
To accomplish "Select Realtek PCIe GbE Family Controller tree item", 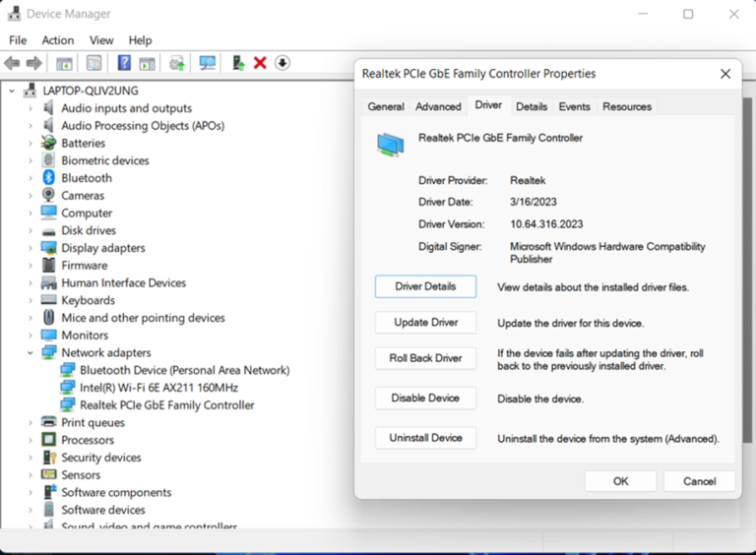I will point(166,405).
